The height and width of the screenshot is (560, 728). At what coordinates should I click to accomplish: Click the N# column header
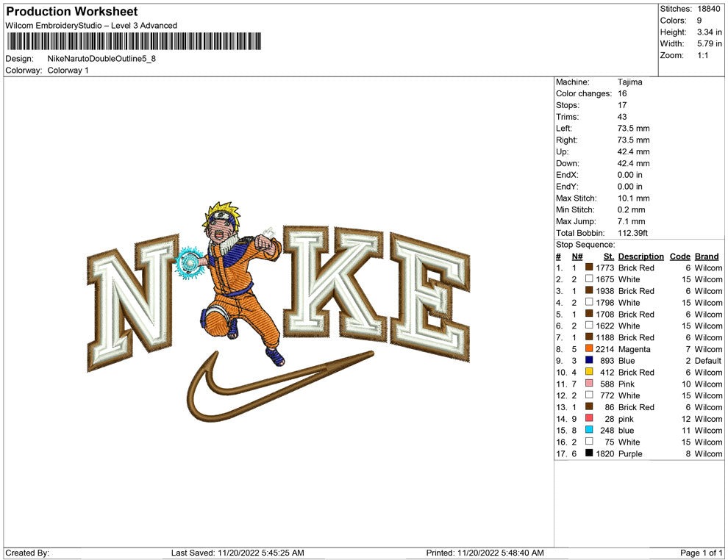pyautogui.click(x=577, y=256)
